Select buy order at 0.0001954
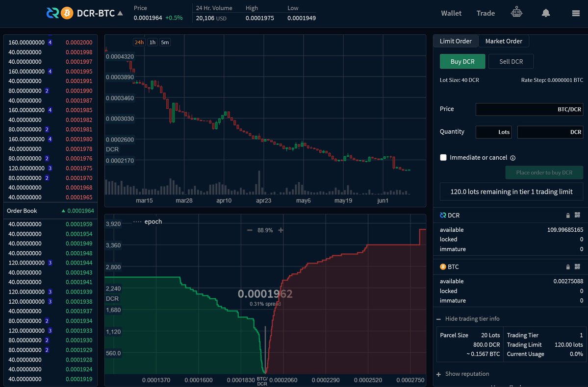The image size is (588, 387). [50, 234]
